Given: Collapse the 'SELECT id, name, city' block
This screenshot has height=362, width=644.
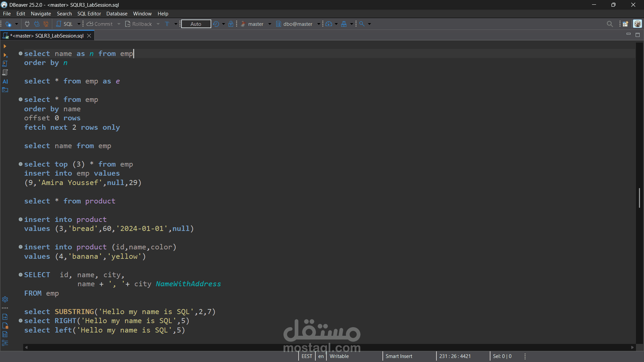Looking at the screenshot, I should [x=20, y=275].
